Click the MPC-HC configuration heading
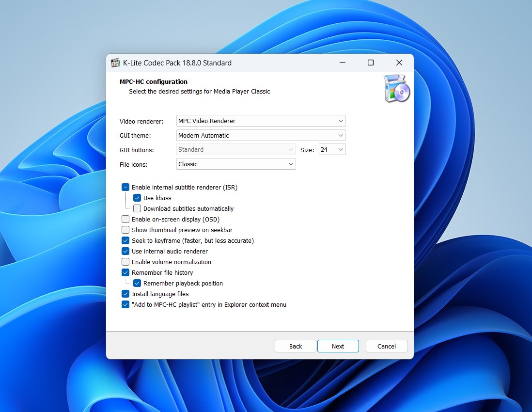This screenshot has width=532, height=412. 154,82
